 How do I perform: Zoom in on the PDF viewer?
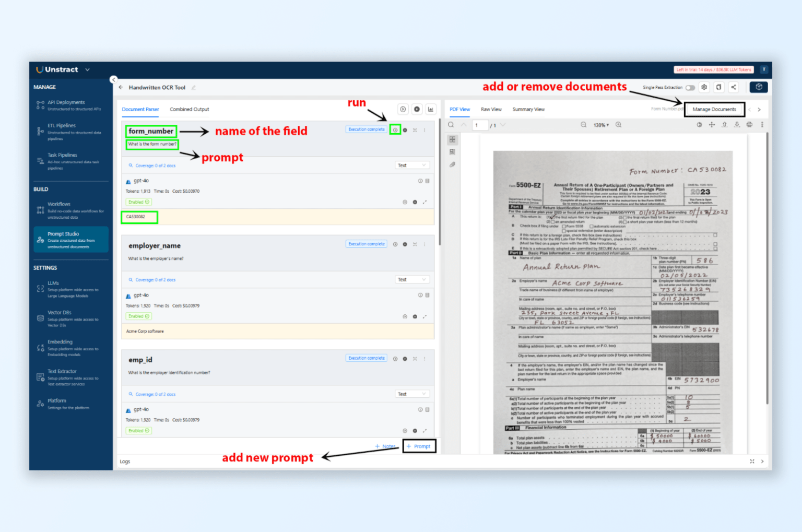click(618, 125)
